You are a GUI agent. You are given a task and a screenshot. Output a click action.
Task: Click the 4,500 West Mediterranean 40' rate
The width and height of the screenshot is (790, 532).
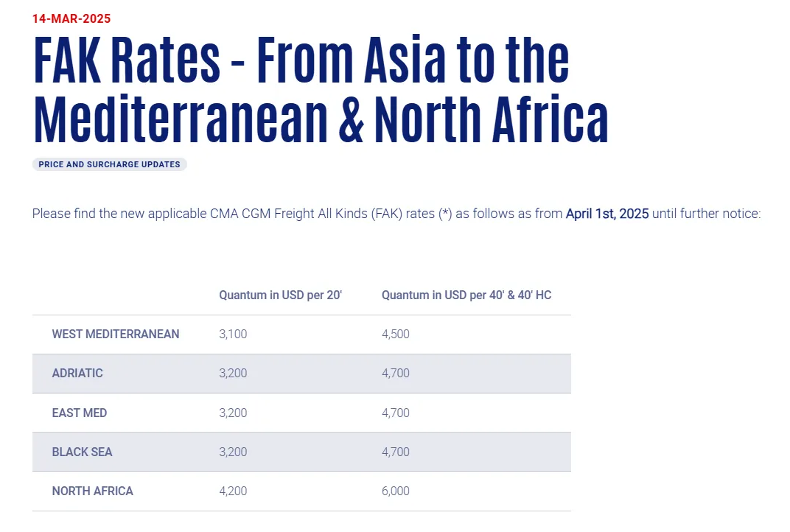pyautogui.click(x=396, y=335)
